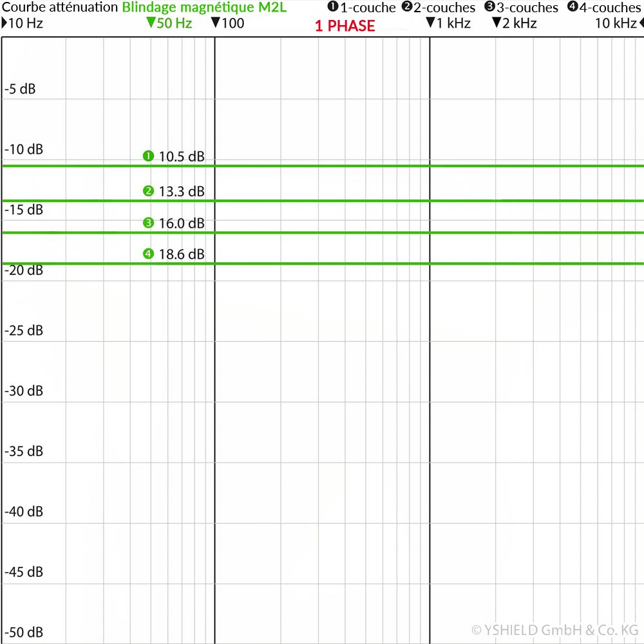Click the green triangle marker at 50 Hz
This screenshot has height=644, width=644.
151,23
